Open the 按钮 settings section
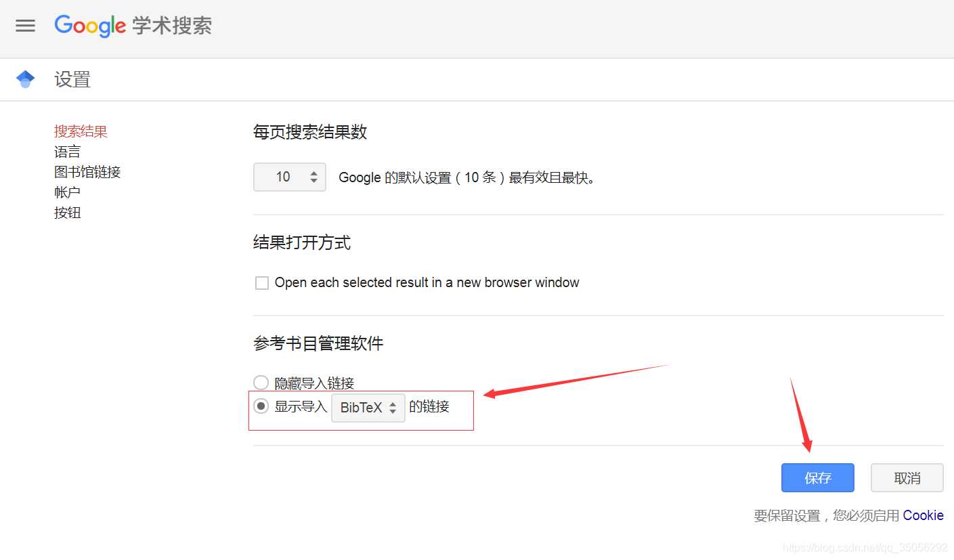Screen dimensions: 954x560 [x=67, y=213]
